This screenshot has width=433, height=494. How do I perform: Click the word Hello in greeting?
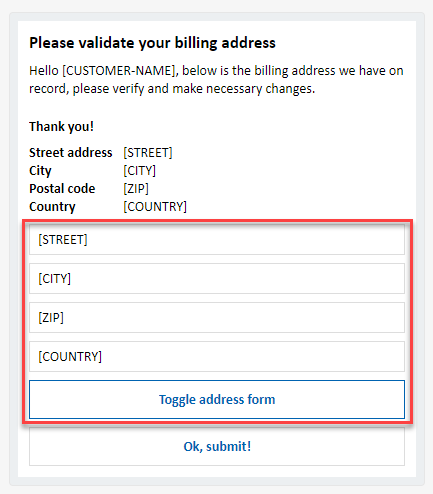pyautogui.click(x=44, y=71)
